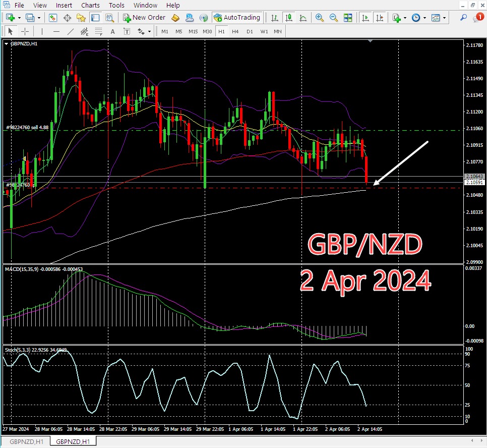
Task: Select the Crosshair tool
Action: pos(25,31)
